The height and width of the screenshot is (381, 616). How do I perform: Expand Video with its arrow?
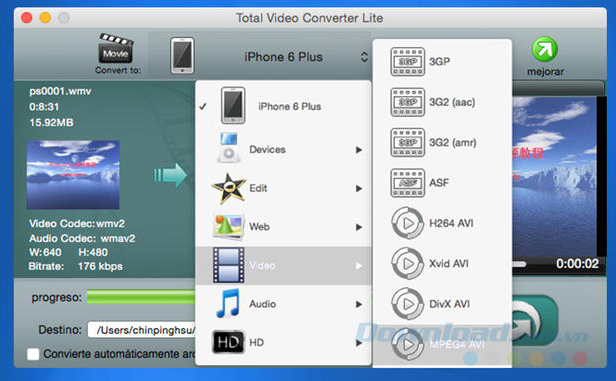(x=359, y=266)
